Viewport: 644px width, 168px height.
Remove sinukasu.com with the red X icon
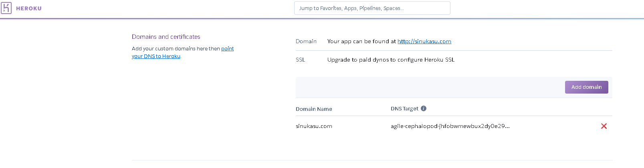pos(604,126)
